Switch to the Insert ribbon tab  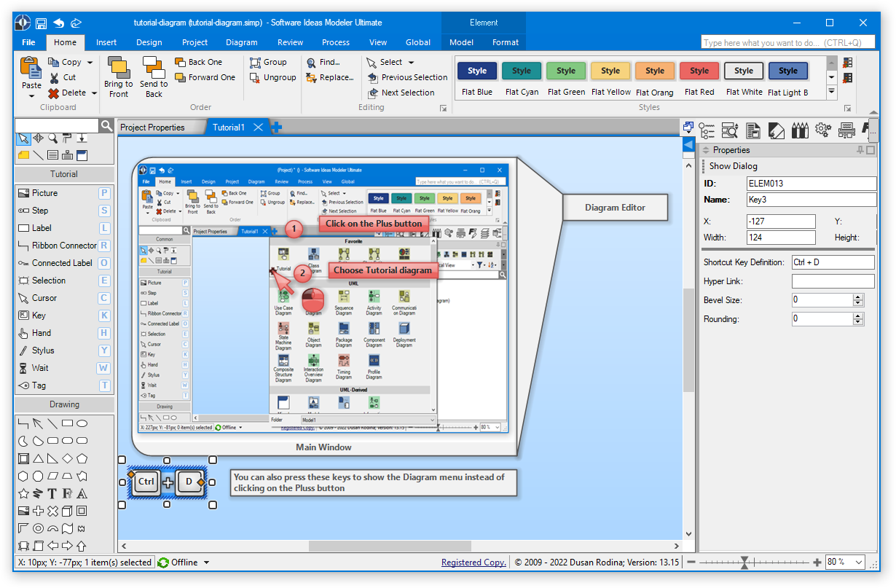pos(106,42)
